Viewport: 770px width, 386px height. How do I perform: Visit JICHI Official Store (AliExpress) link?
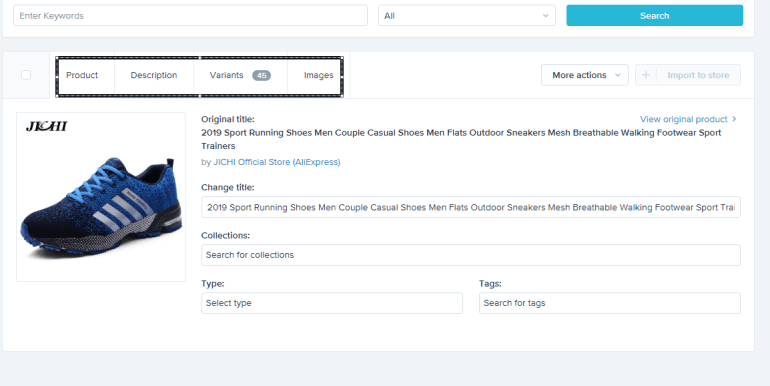(276, 162)
